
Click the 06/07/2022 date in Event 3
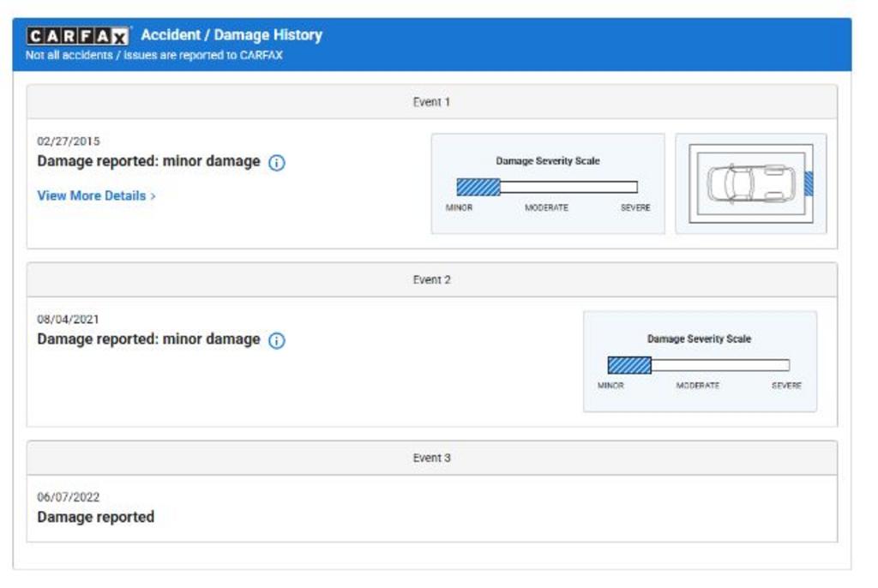click(69, 497)
